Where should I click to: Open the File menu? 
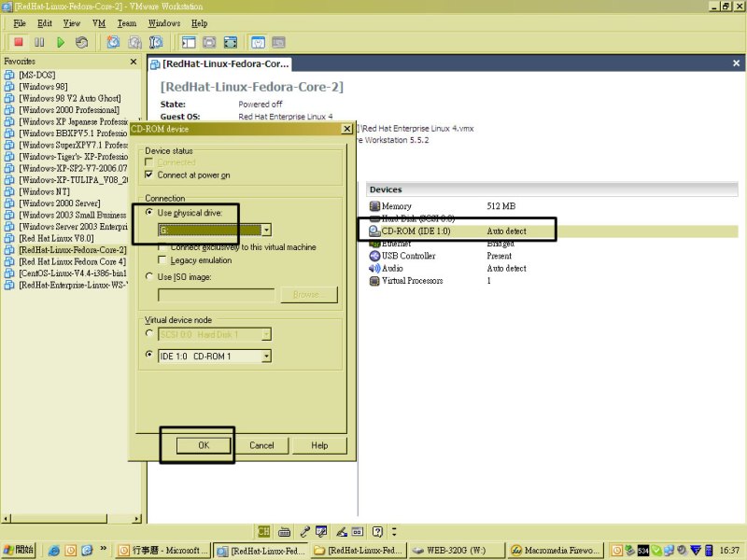[x=20, y=23]
